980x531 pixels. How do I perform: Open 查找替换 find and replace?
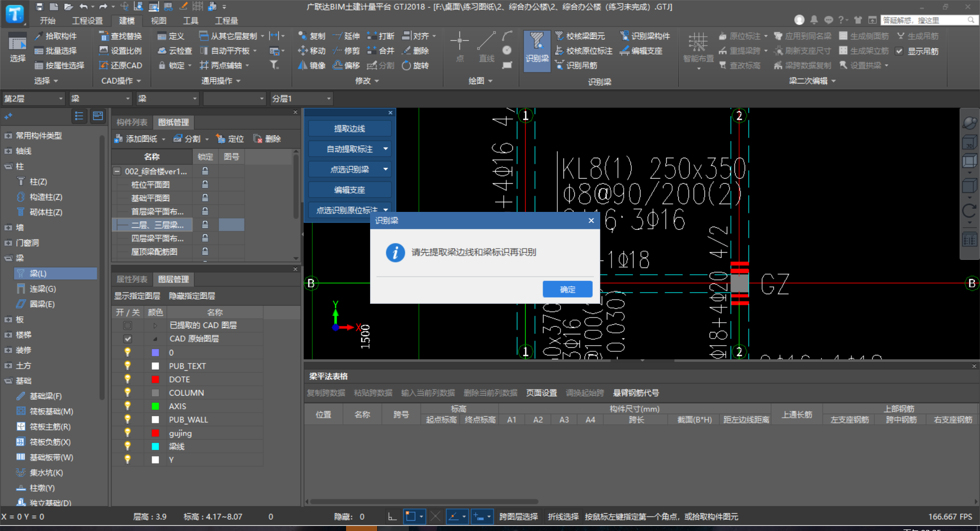pos(120,36)
